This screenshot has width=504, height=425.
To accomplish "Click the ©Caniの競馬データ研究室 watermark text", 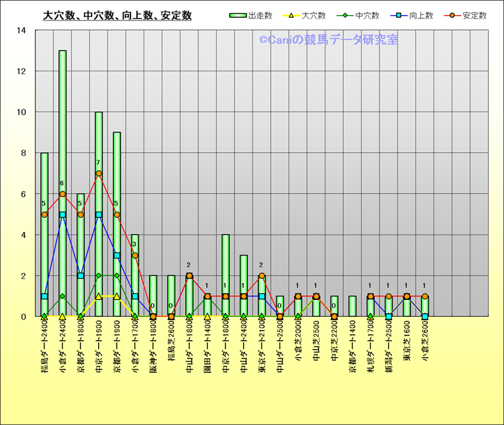I will pos(328,40).
